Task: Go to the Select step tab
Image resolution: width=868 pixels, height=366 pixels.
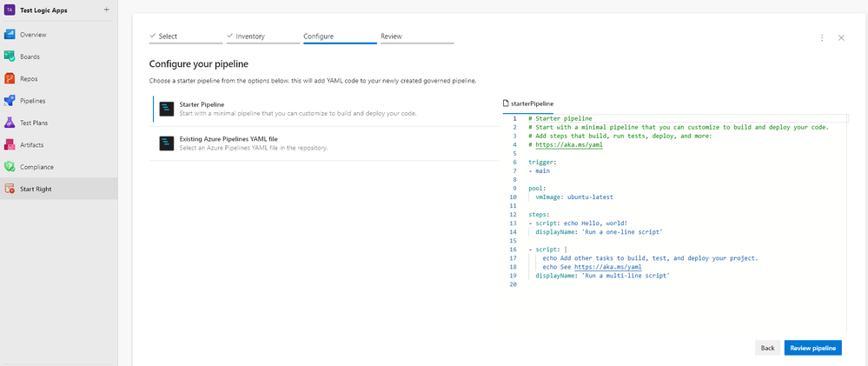Action: point(185,37)
